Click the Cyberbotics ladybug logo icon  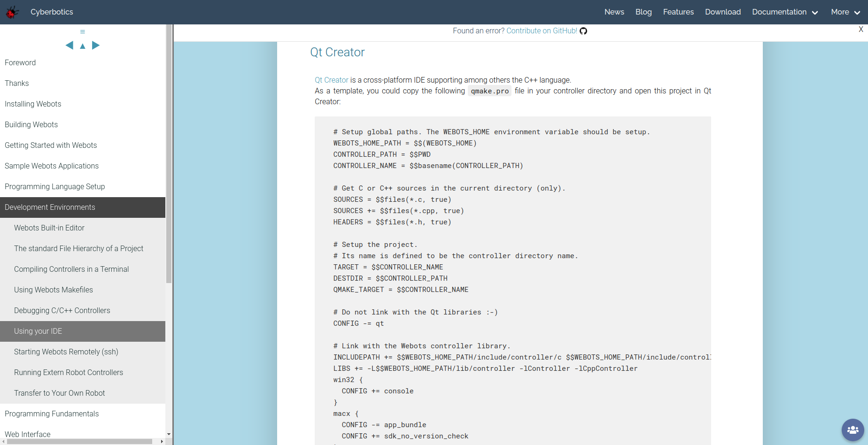(12, 12)
